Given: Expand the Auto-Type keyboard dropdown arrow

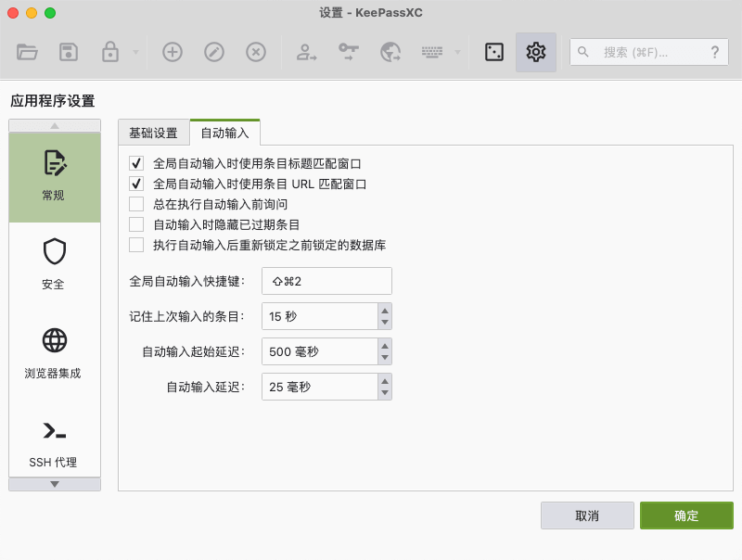Looking at the screenshot, I should tap(457, 52).
